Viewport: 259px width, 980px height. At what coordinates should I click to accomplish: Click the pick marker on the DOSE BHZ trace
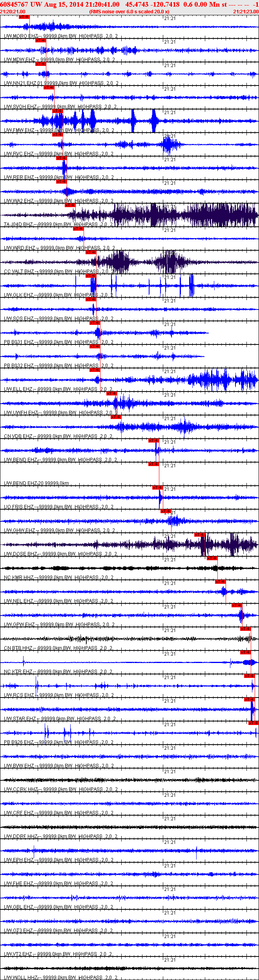pyautogui.click(x=200, y=535)
